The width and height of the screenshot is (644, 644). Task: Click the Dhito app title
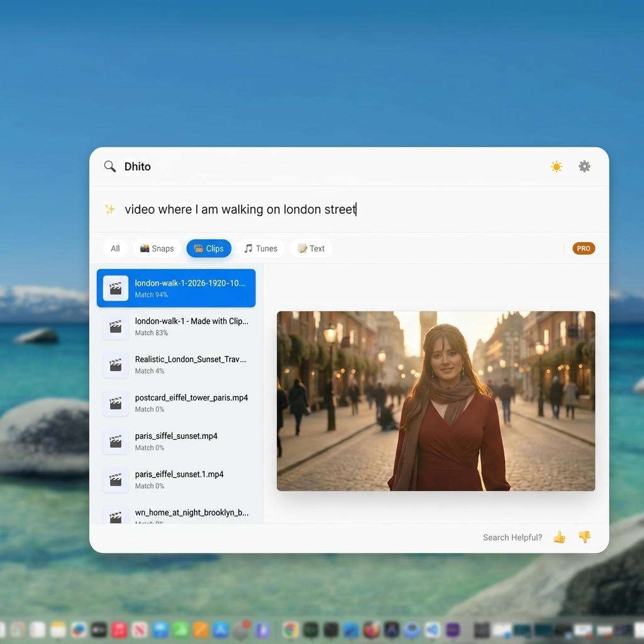click(x=137, y=166)
